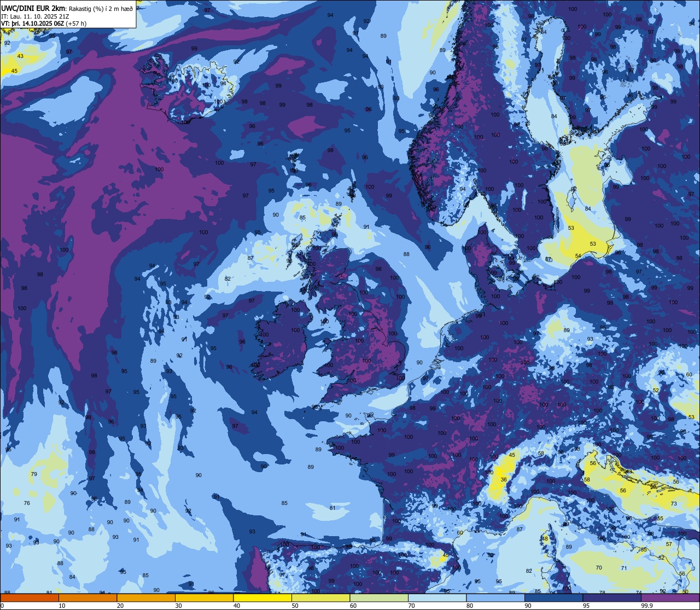Select the legend swatch between 60 and 70

379,597
